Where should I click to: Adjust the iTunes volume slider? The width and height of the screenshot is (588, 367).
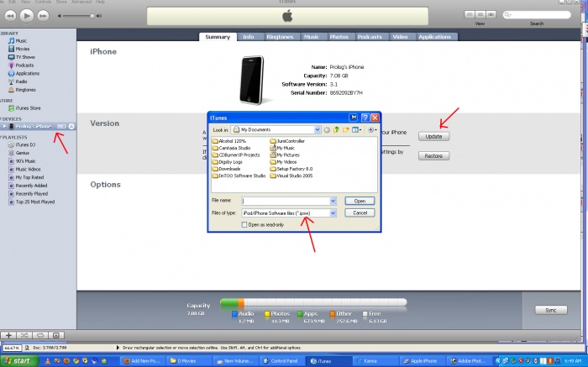pyautogui.click(x=78, y=16)
